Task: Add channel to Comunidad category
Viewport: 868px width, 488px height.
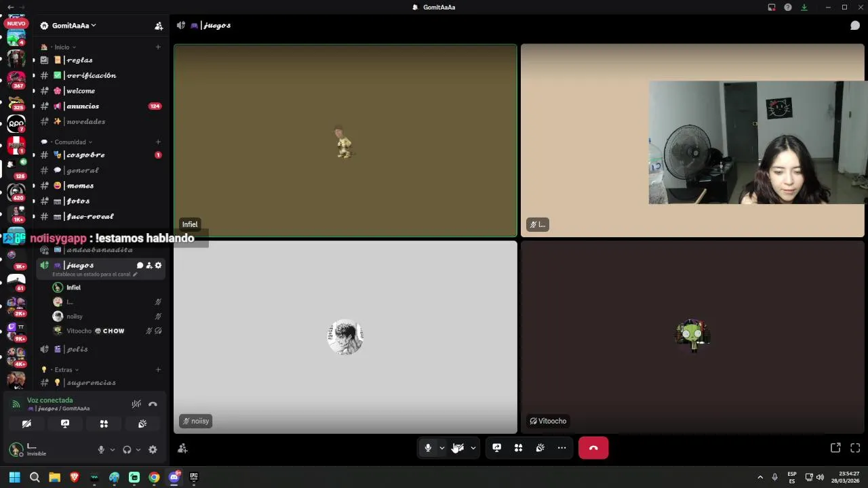Action: [x=158, y=142]
